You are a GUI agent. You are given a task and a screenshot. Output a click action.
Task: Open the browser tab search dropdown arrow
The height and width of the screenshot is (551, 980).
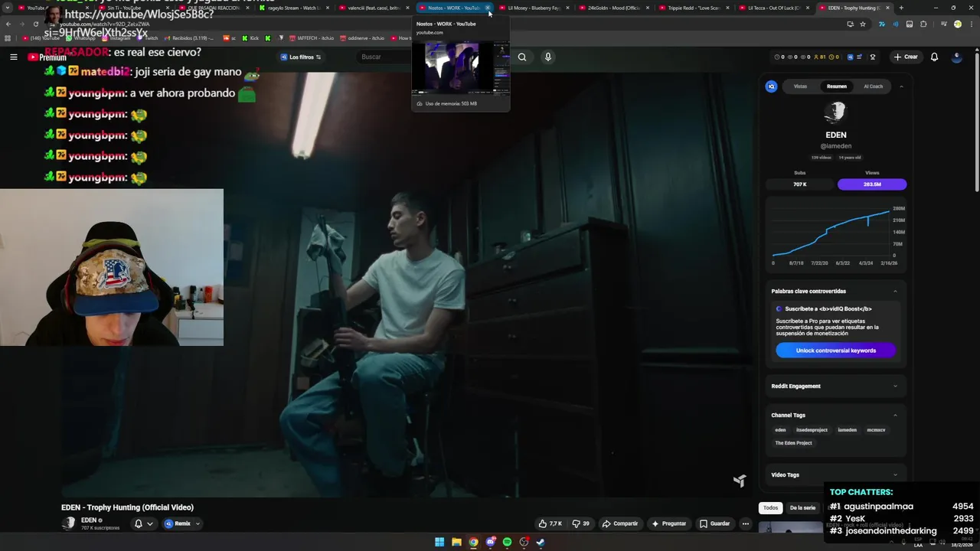click(8, 8)
